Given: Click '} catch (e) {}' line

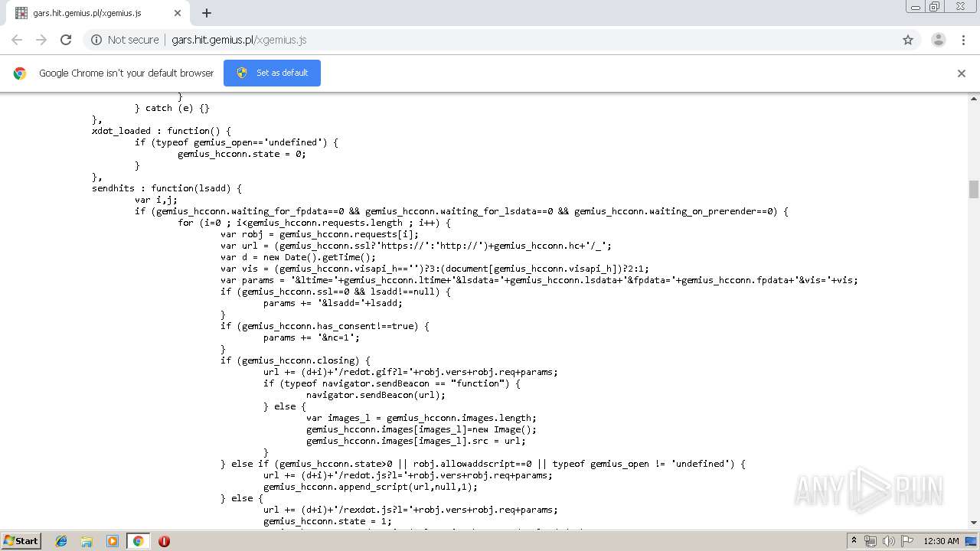Looking at the screenshot, I should (172, 108).
